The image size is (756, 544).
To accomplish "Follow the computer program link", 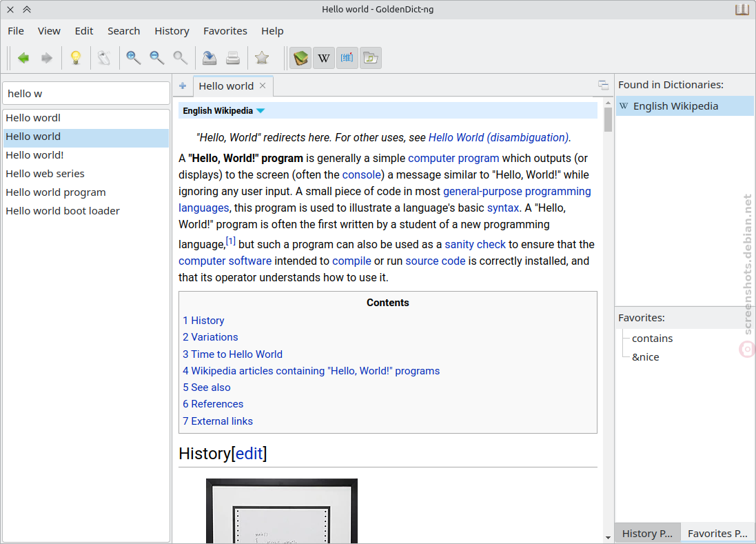I will click(453, 158).
